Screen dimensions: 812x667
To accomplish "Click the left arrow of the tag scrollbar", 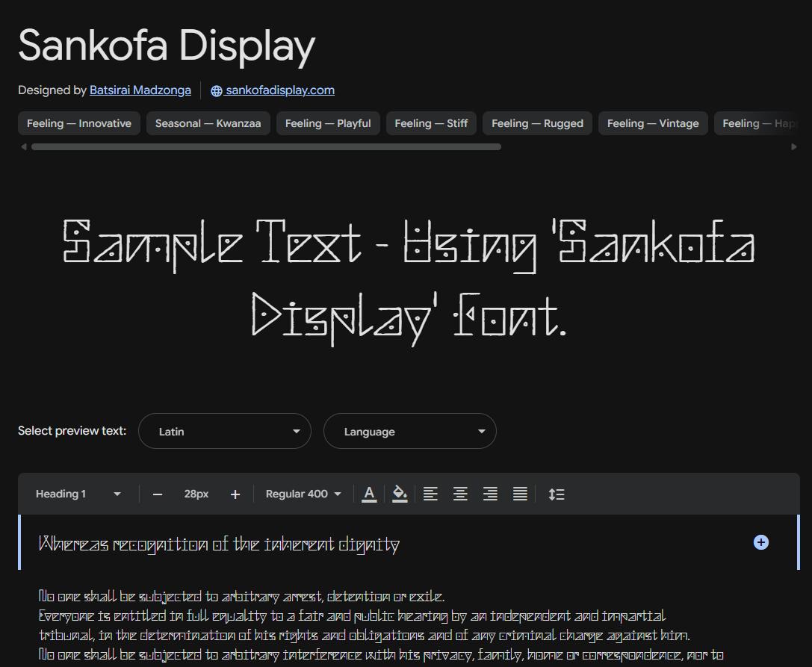I will [23, 147].
